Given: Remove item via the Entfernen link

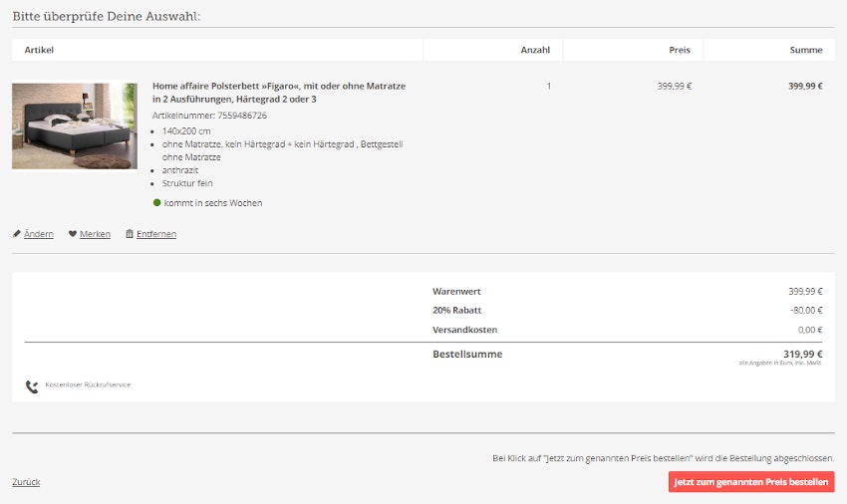Looking at the screenshot, I should coord(156,234).
